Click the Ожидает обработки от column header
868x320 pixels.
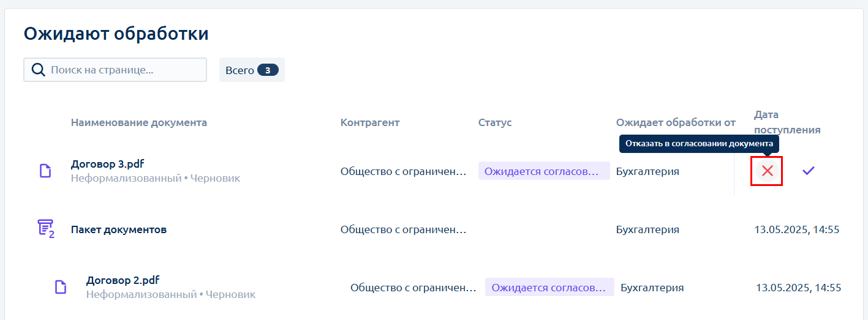[676, 122]
